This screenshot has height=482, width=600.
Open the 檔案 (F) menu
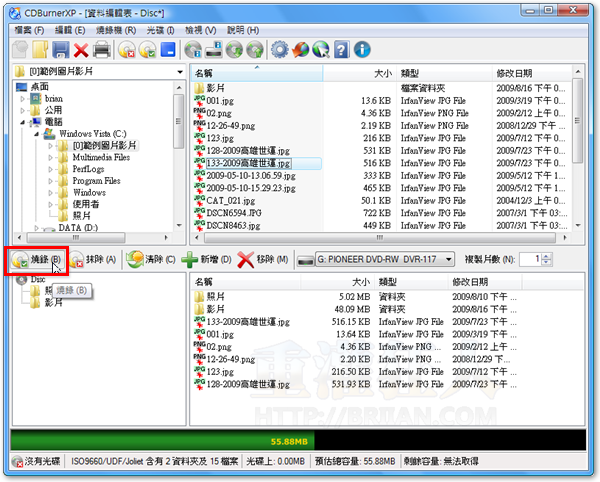click(x=29, y=30)
